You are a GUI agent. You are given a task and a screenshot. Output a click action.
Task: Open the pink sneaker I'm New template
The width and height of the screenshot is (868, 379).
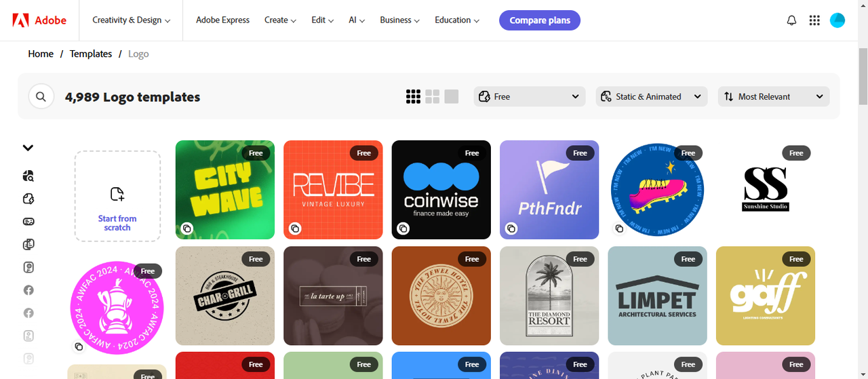[657, 190]
